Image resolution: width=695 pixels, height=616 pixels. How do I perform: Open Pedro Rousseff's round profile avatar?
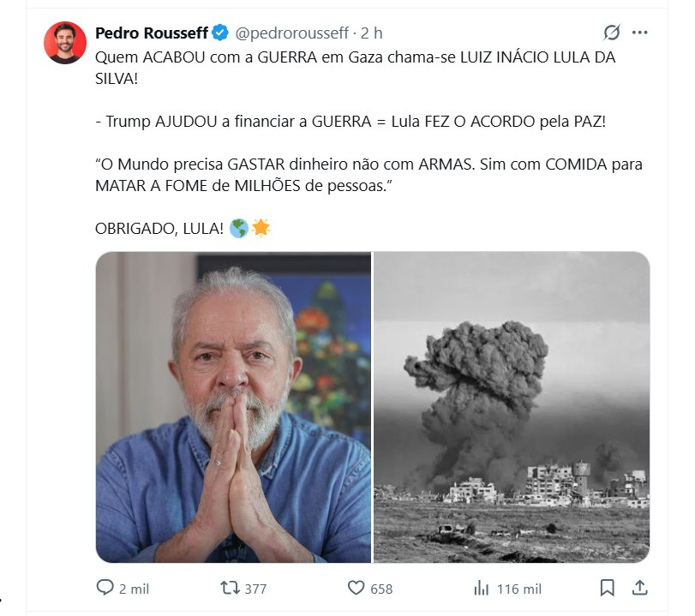(65, 43)
